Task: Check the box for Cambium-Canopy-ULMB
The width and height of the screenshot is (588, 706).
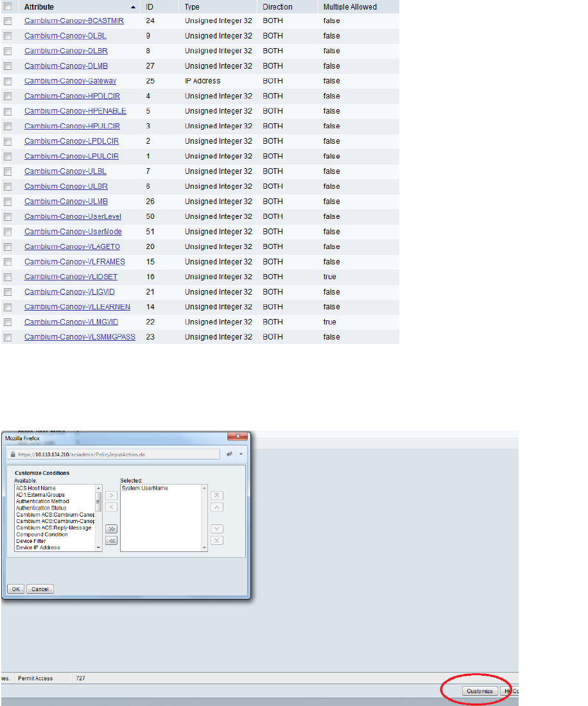Action: (8, 202)
